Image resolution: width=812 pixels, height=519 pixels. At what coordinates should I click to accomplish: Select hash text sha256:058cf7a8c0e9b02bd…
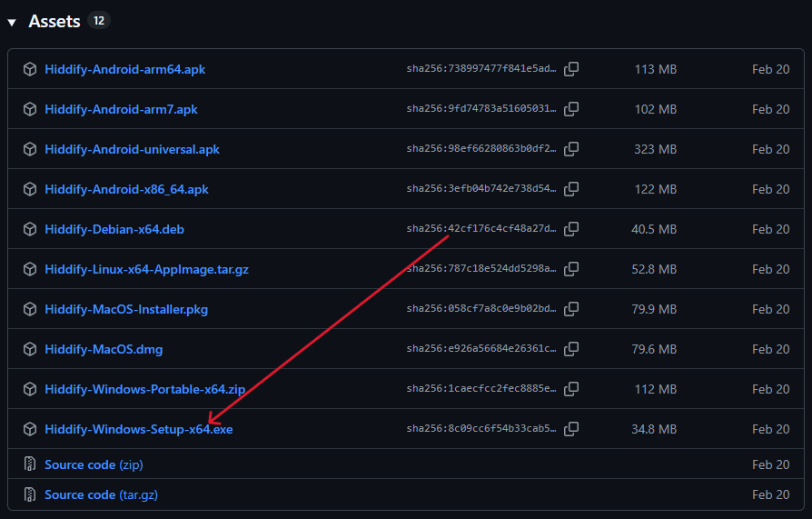click(481, 308)
